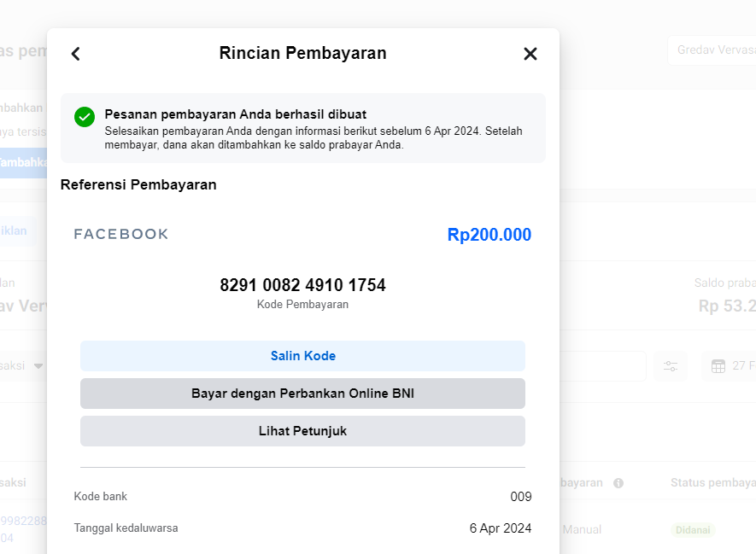Open the filter sliders icon
This screenshot has width=756, height=554.
(671, 366)
